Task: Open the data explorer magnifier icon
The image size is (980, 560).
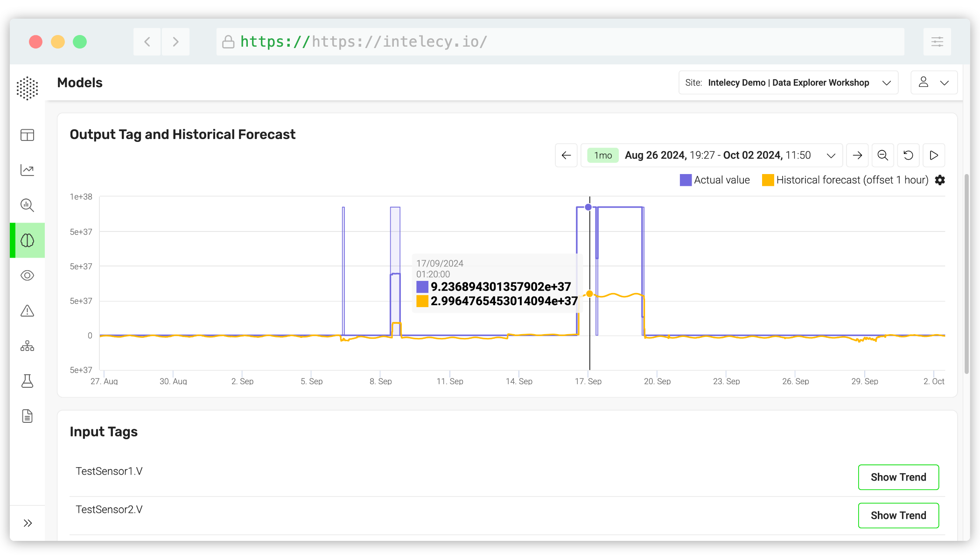Action: pyautogui.click(x=27, y=205)
